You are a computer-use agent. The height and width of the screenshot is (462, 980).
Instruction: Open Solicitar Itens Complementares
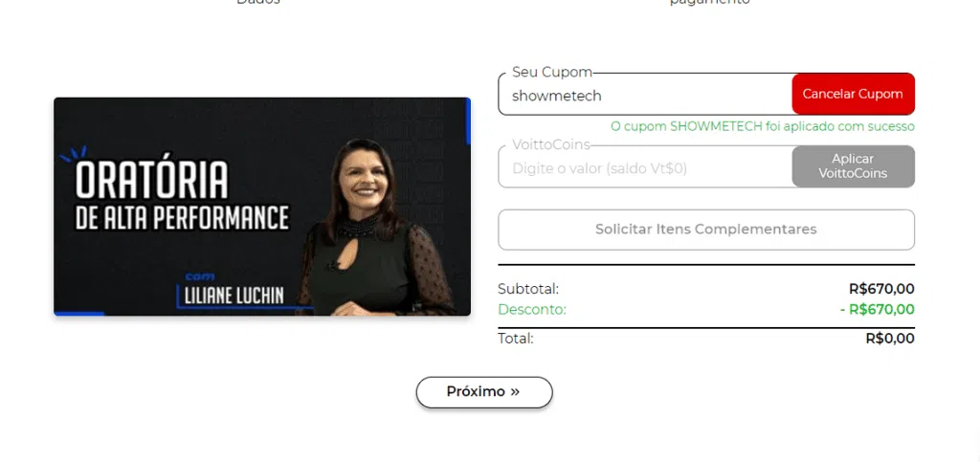point(706,230)
